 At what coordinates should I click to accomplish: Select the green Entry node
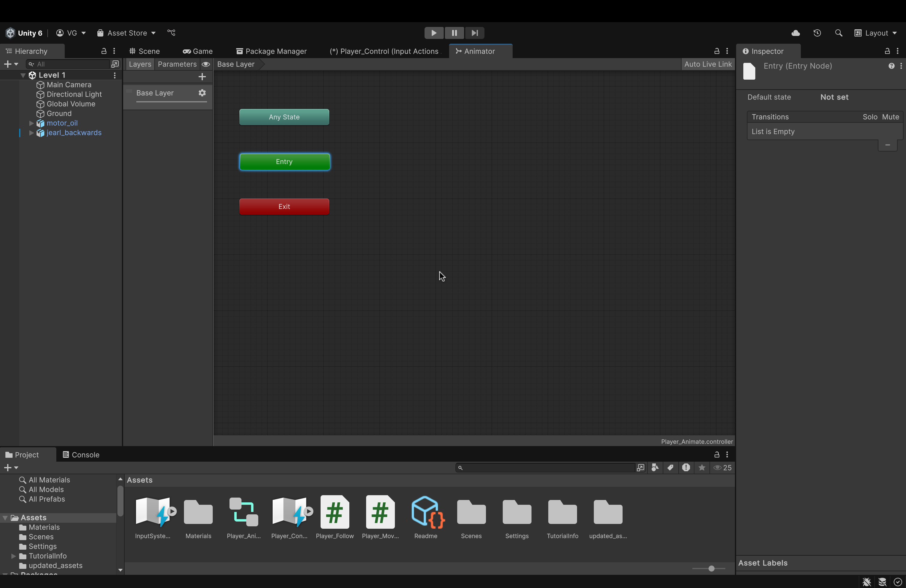tap(284, 162)
